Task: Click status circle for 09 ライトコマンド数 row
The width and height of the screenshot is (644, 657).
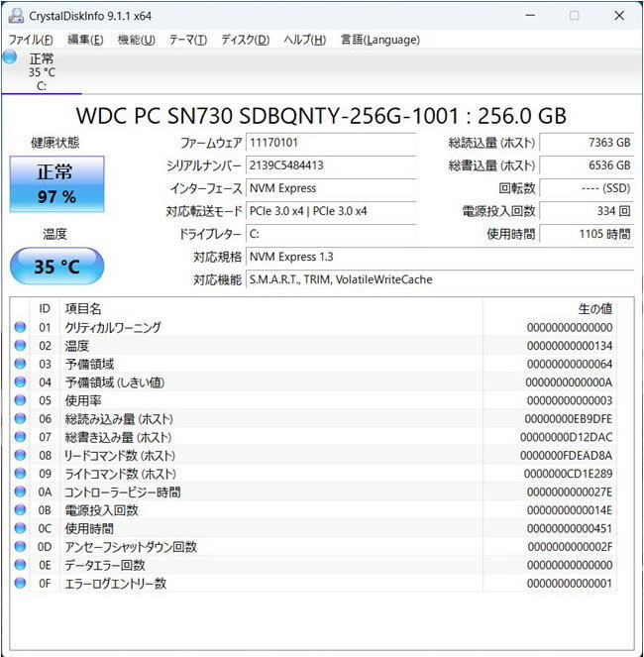Action: pos(20,474)
